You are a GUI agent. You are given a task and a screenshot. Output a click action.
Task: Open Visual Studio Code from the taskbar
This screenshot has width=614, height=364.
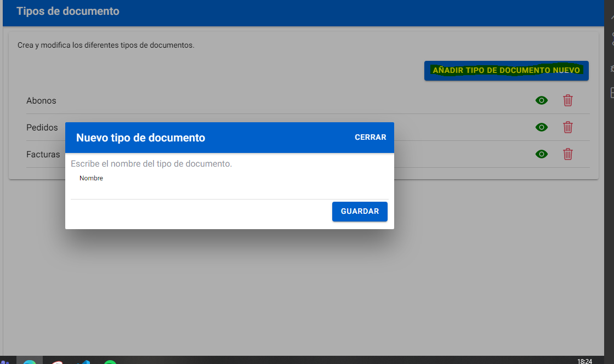pyautogui.click(x=84, y=361)
